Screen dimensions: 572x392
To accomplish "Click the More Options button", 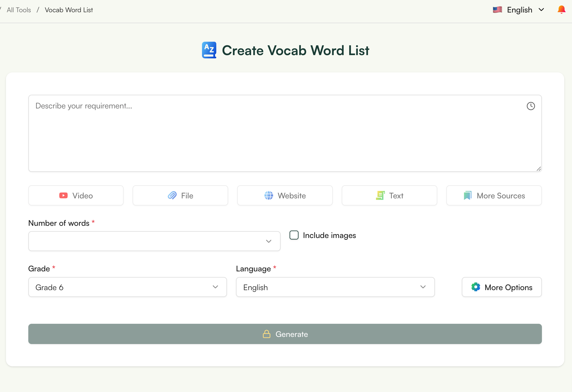I will pos(501,287).
